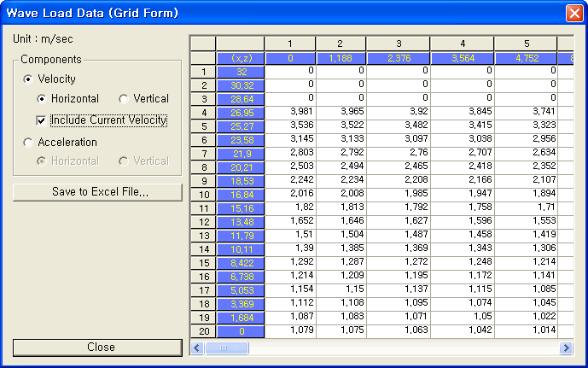Select row 4 header in grid
The image size is (588, 368).
tap(202, 113)
